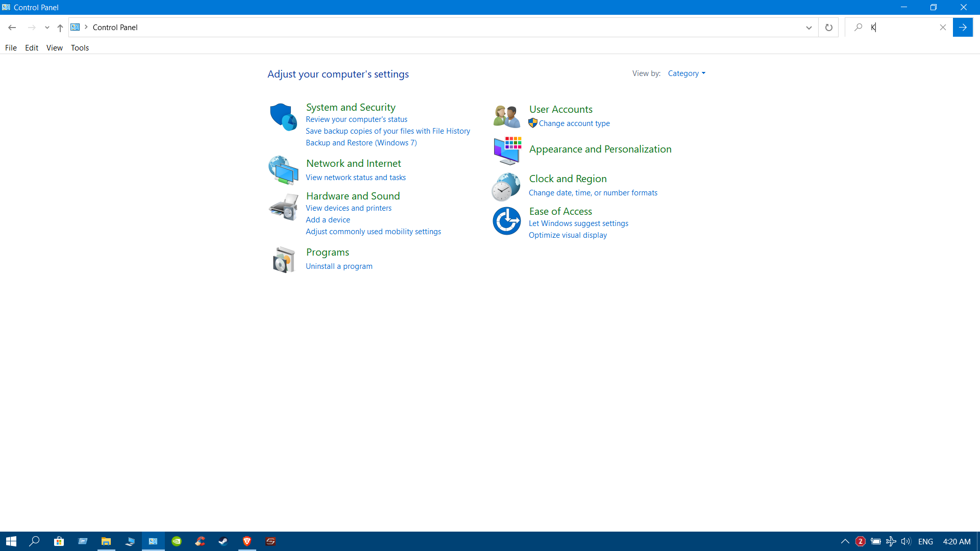Click the Tools menu
Viewport: 980px width, 551px height.
coord(80,47)
